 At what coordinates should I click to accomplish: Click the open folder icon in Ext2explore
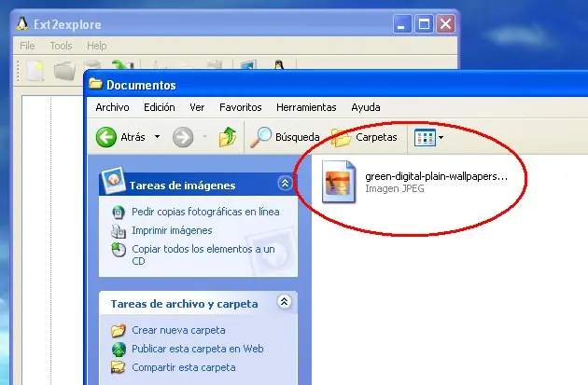pos(64,71)
